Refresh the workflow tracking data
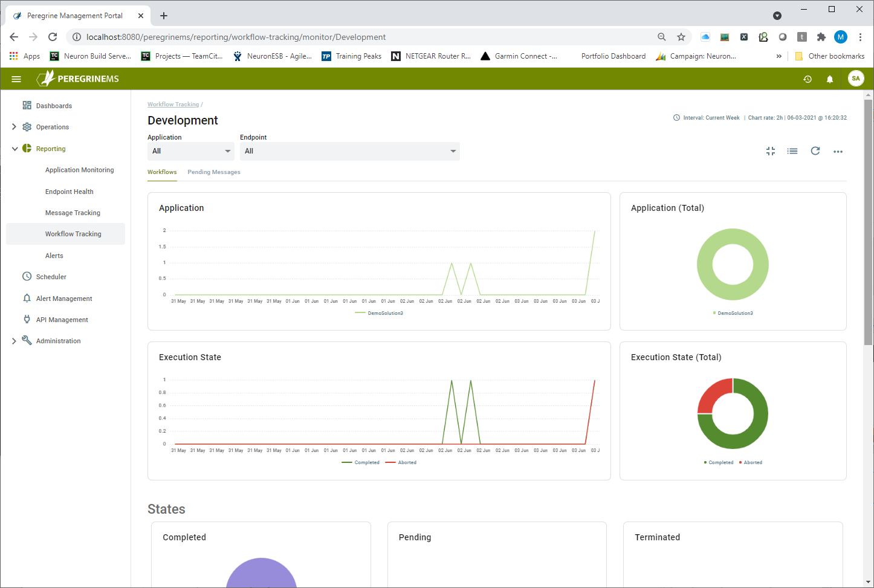 (x=815, y=151)
